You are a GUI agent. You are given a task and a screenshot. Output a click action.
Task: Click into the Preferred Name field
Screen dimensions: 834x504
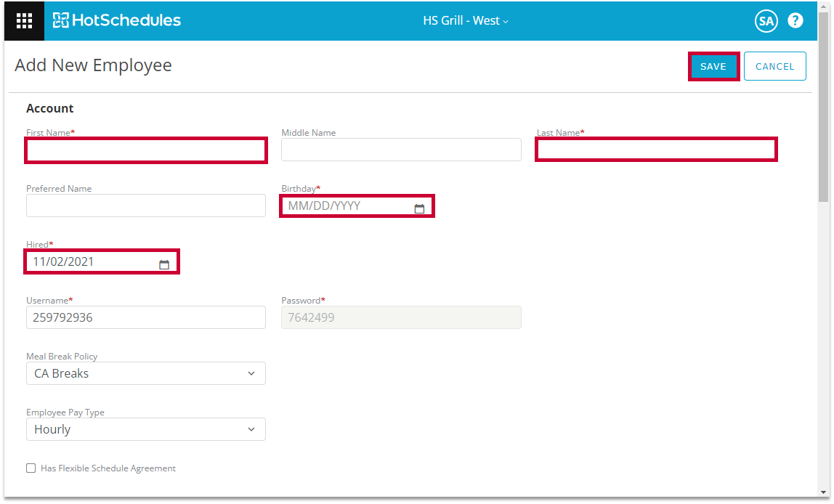146,206
